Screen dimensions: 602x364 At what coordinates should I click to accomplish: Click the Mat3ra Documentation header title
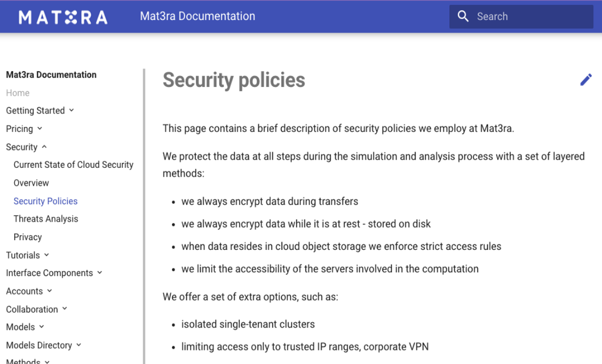point(197,16)
